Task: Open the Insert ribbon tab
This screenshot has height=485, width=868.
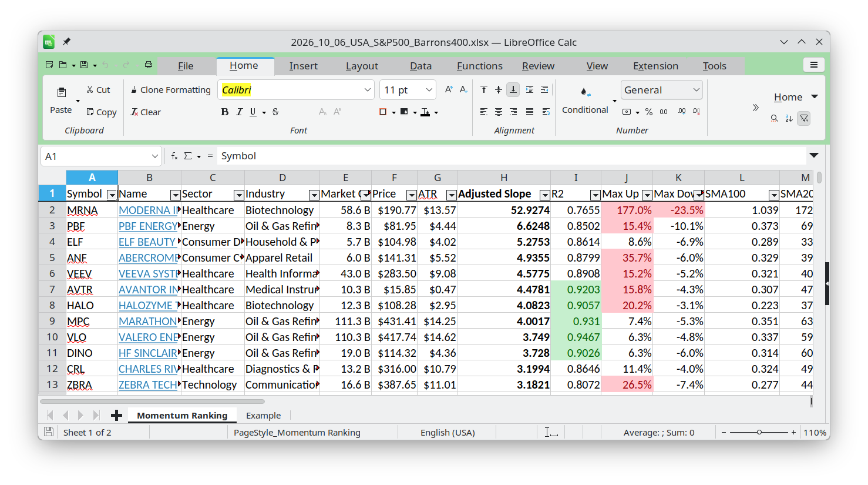Action: (303, 66)
